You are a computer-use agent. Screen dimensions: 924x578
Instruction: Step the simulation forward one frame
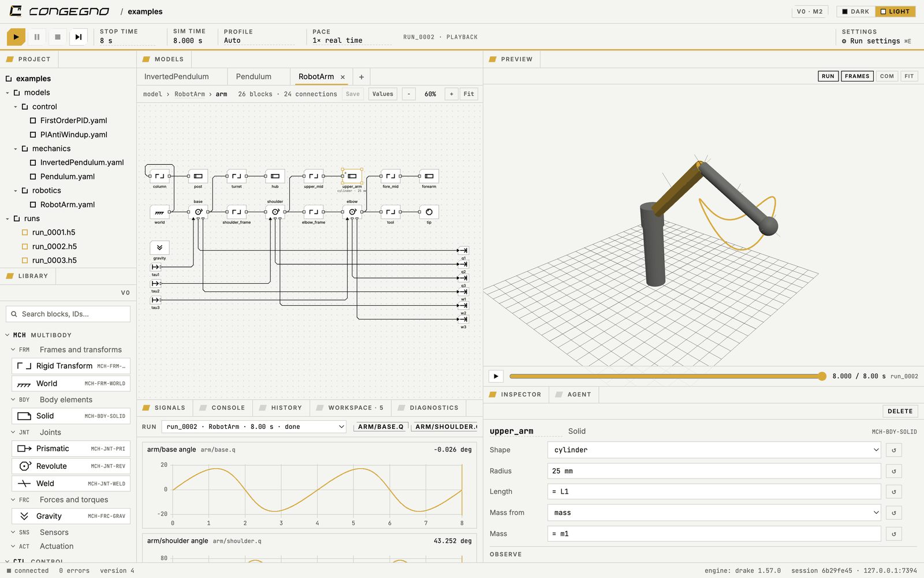click(x=79, y=37)
